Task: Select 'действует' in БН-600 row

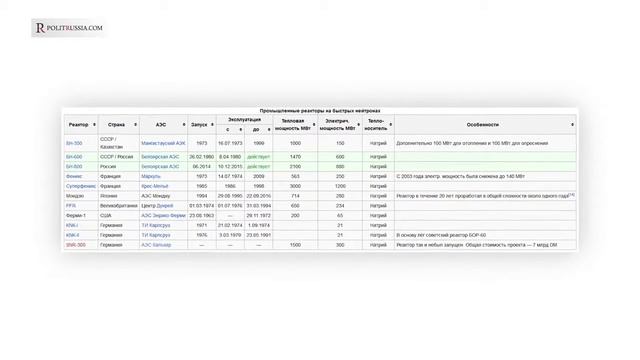Action: (259, 157)
